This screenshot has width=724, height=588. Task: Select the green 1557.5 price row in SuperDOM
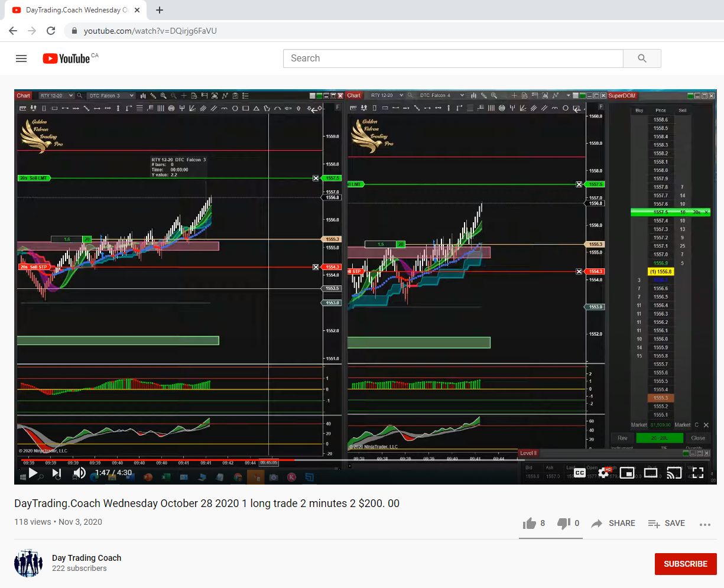coord(671,212)
